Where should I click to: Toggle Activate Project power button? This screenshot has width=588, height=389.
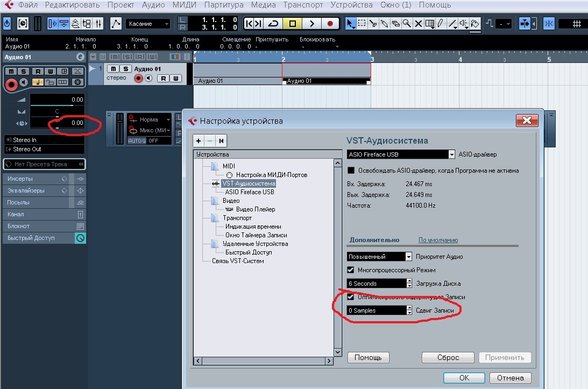7,24
